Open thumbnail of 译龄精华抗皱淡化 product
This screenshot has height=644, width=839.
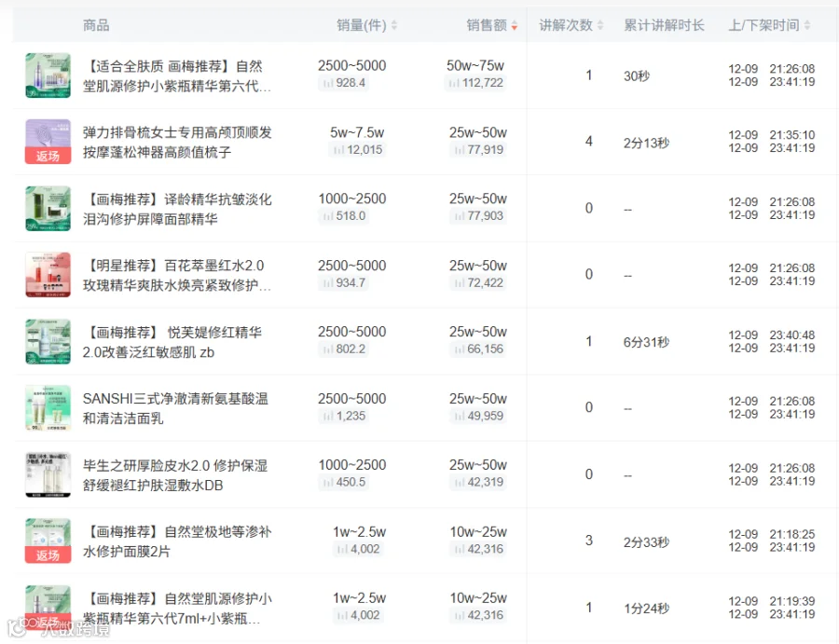[x=48, y=209]
